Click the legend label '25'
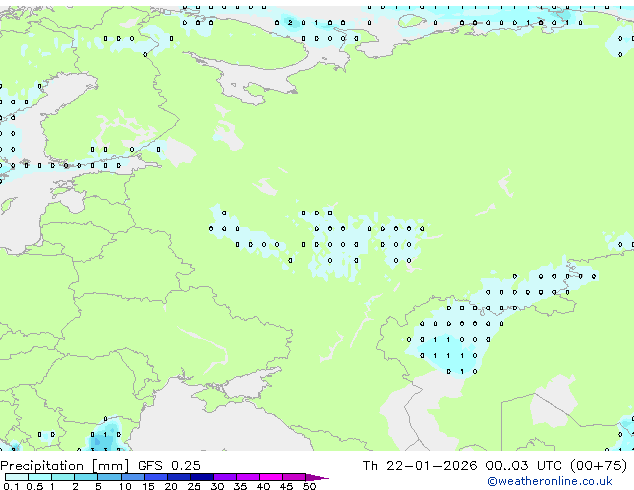Viewport: 634px width, 490px height. tap(194, 486)
